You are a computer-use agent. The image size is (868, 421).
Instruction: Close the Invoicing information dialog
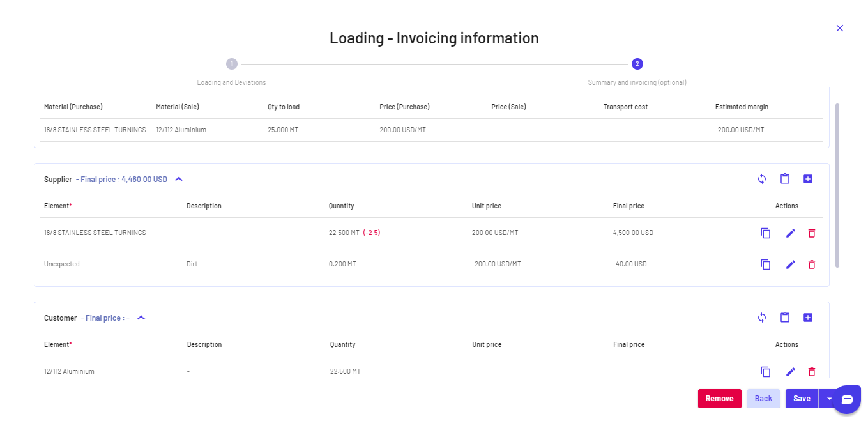click(x=840, y=28)
